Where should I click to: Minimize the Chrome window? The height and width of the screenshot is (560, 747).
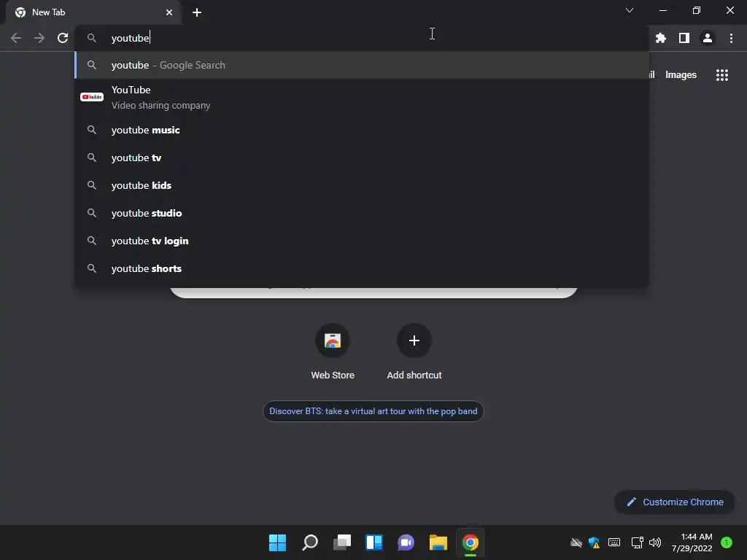[662, 10]
